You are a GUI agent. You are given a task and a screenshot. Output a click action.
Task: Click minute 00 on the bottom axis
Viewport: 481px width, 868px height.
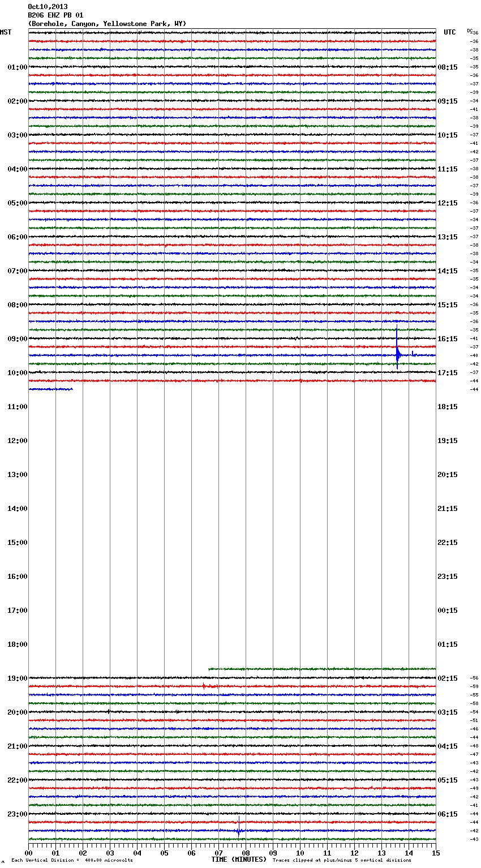pyautogui.click(x=28, y=853)
